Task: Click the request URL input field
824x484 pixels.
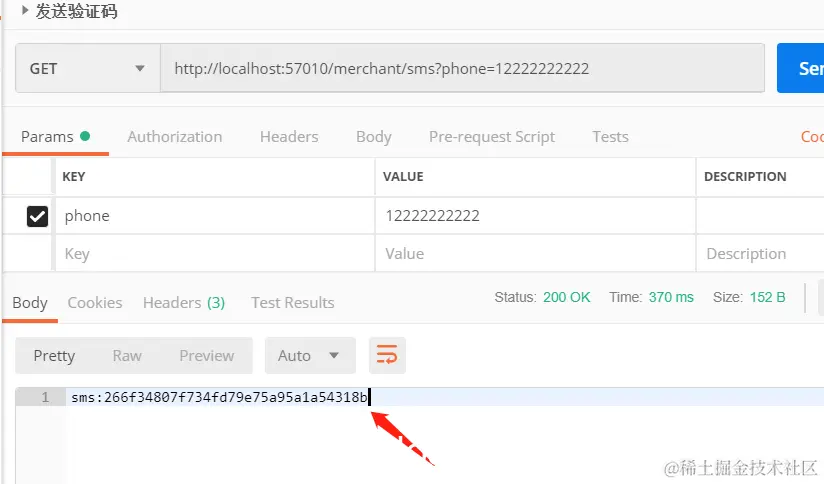Action: pyautogui.click(x=462, y=68)
